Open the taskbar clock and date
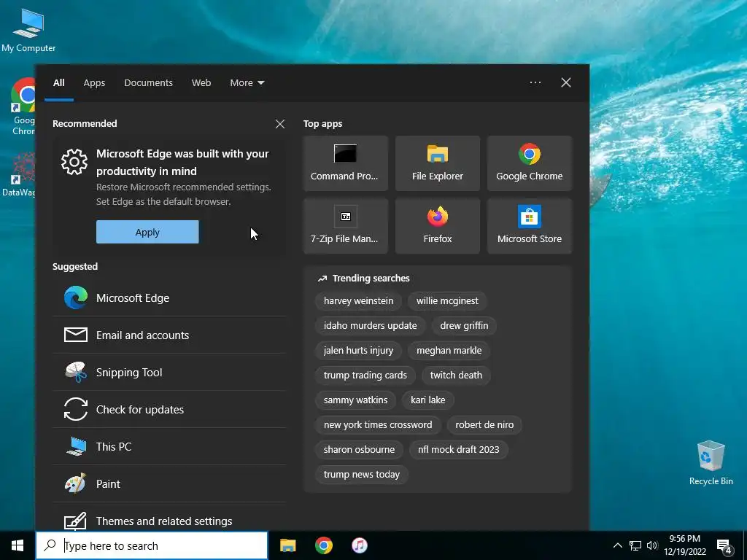747x560 pixels. [685, 545]
